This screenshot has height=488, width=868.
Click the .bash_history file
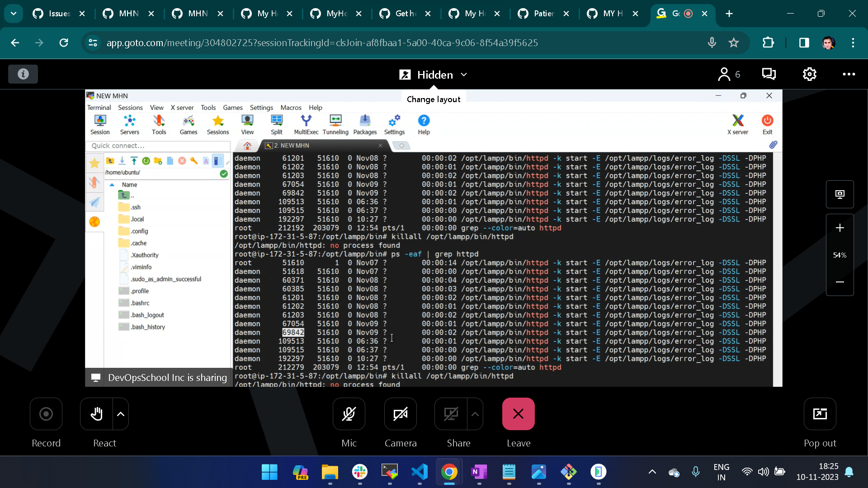pyautogui.click(x=142, y=327)
